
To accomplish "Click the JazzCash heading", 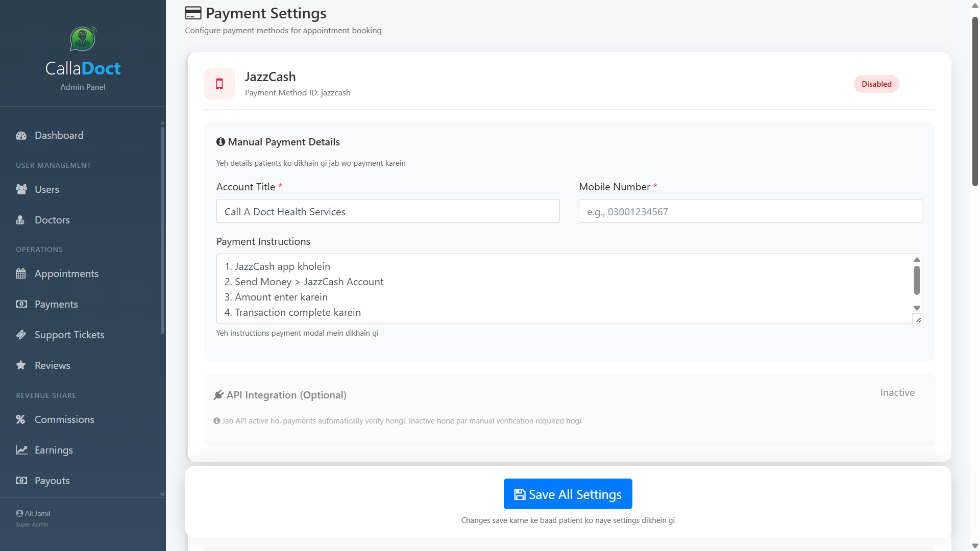I will pyautogui.click(x=270, y=77).
